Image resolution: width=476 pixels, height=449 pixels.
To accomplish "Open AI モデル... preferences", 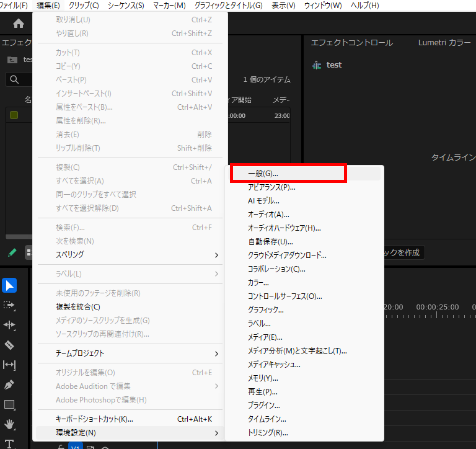I will pyautogui.click(x=304, y=201).
